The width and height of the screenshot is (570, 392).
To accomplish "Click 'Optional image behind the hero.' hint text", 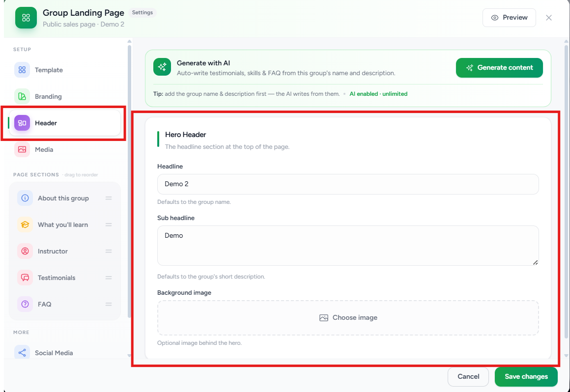I will click(x=199, y=343).
